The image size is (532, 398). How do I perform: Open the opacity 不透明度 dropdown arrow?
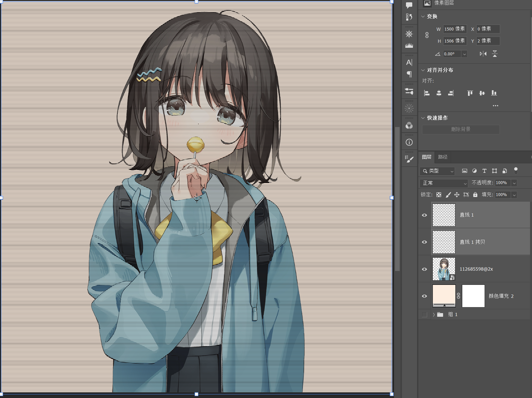pos(514,183)
